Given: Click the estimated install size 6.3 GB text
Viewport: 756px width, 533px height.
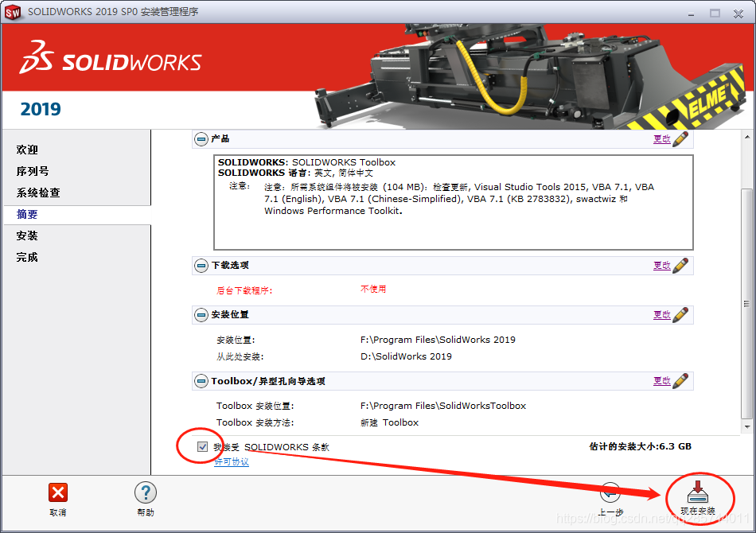Looking at the screenshot, I should [x=641, y=446].
